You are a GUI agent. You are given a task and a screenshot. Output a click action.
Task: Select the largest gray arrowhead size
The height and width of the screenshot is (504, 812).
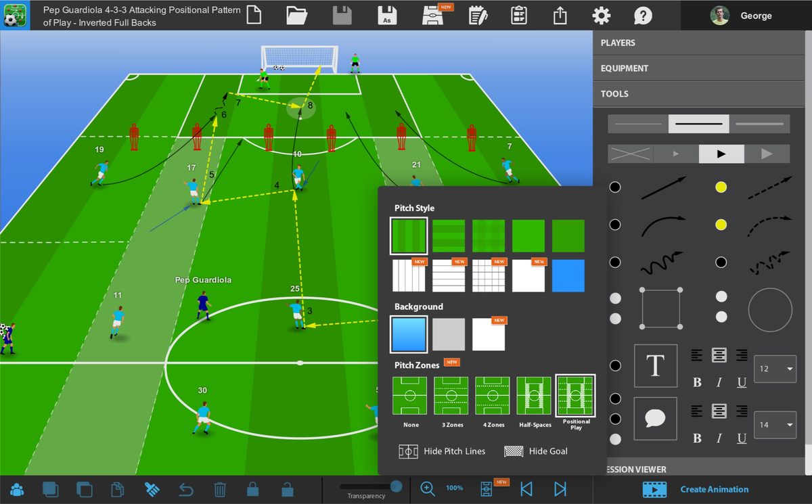tap(767, 154)
